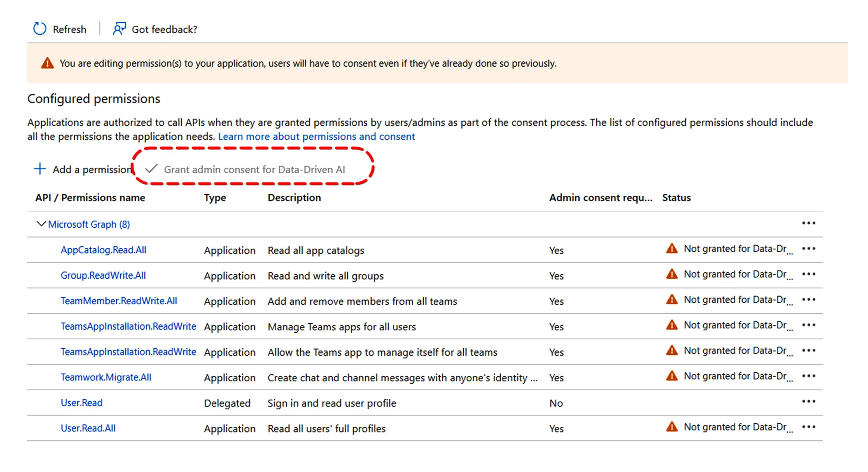Screen dimensions: 868x472
Task: Click the checkmark icon beside Grant admin consent
Action: [151, 169]
